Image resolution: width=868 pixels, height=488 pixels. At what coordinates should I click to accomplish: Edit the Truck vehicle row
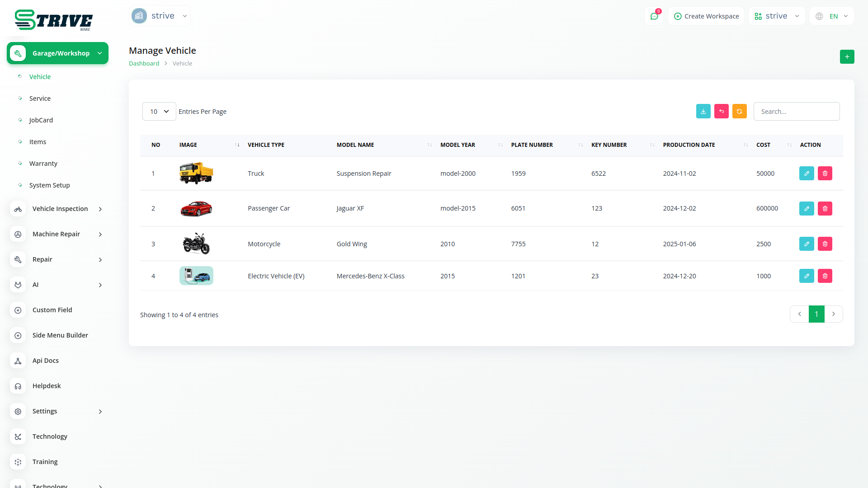(806, 174)
